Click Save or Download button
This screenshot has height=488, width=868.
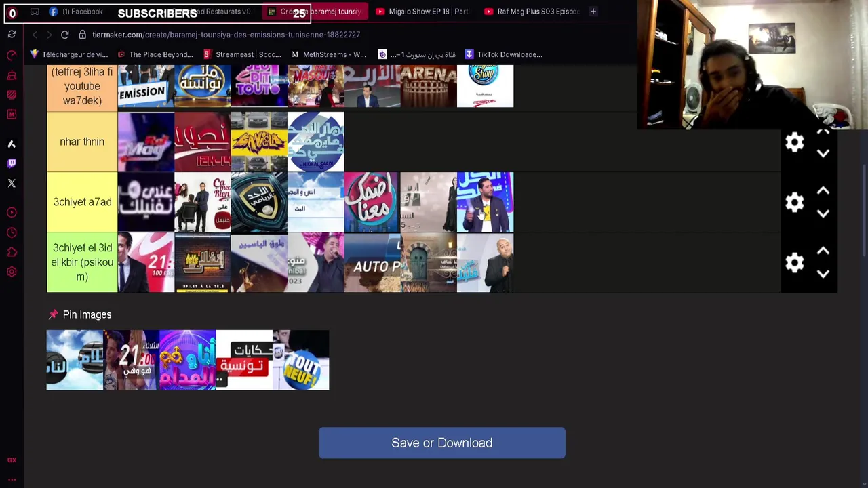tap(441, 443)
